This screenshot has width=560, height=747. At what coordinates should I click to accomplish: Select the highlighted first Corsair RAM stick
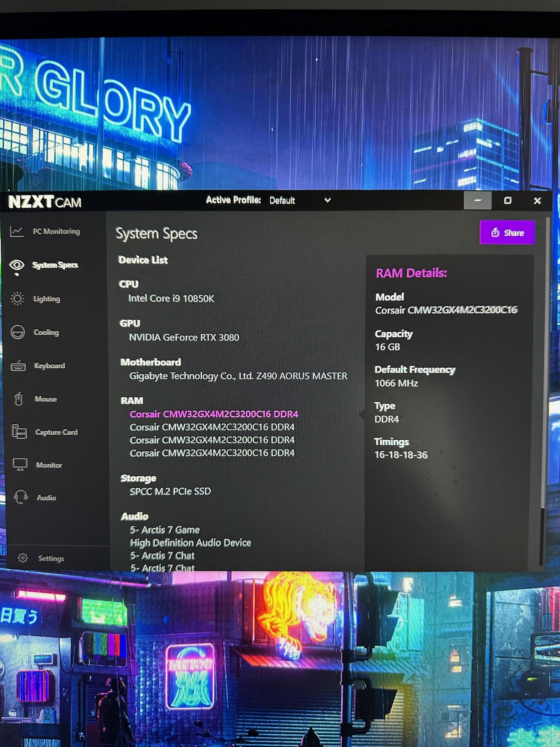pyautogui.click(x=214, y=414)
